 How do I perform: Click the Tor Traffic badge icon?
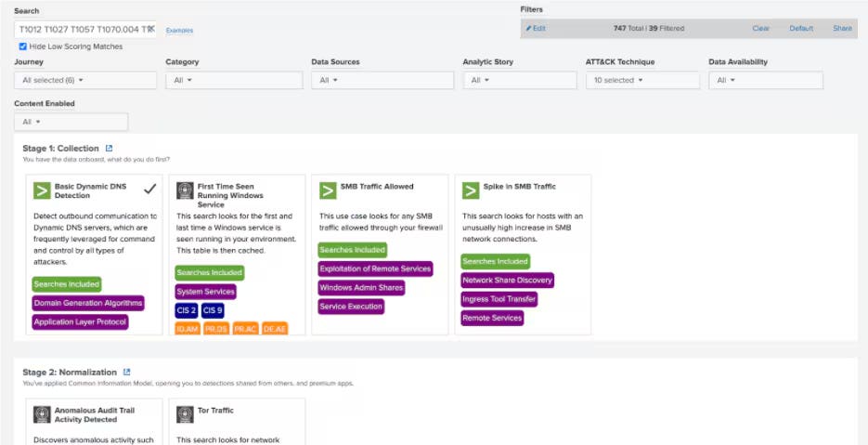185,414
